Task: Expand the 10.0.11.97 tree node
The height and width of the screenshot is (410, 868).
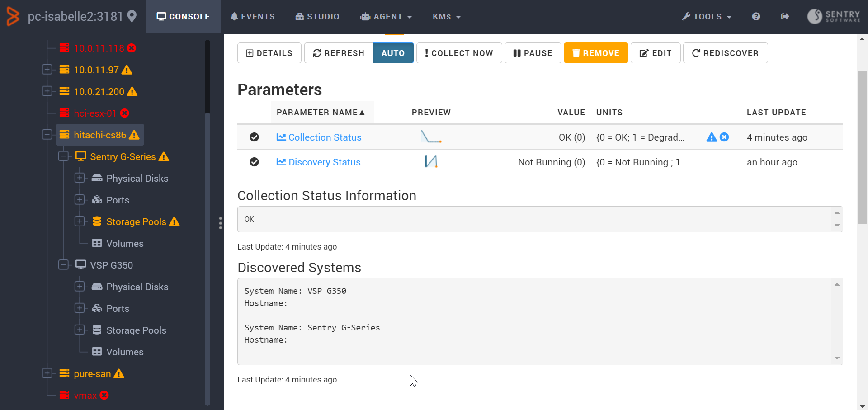Action: tap(47, 69)
